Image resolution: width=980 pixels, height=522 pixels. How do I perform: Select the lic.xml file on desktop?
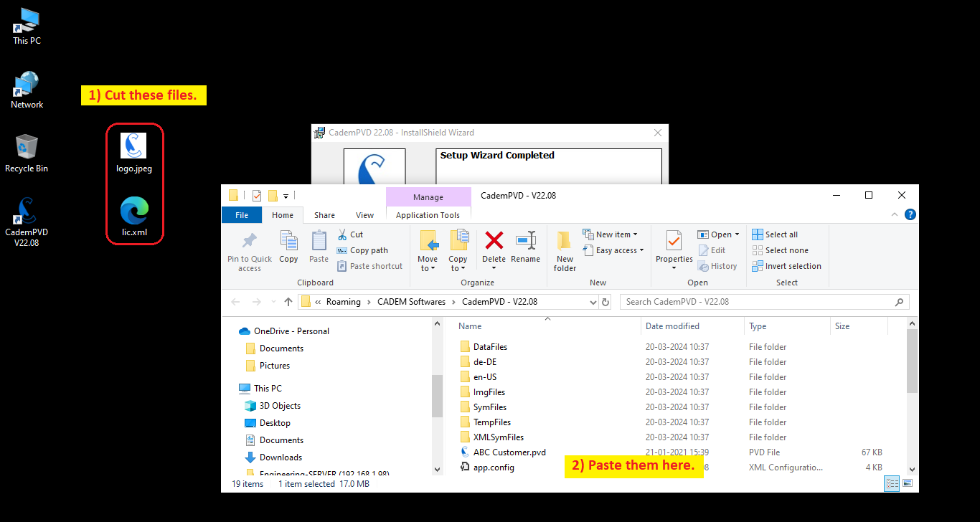[134, 217]
